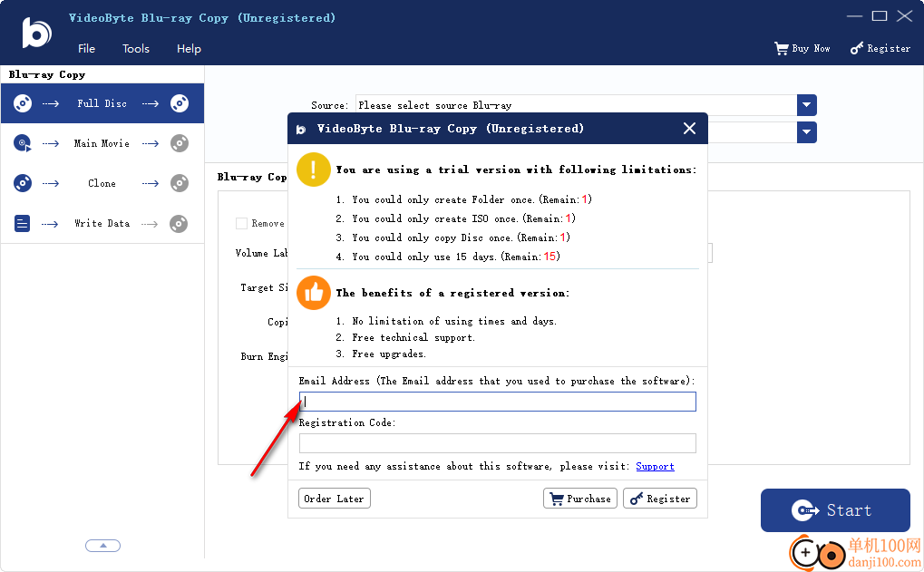The height and width of the screenshot is (572, 924).
Task: Expand the Source dropdown arrow
Action: click(807, 105)
